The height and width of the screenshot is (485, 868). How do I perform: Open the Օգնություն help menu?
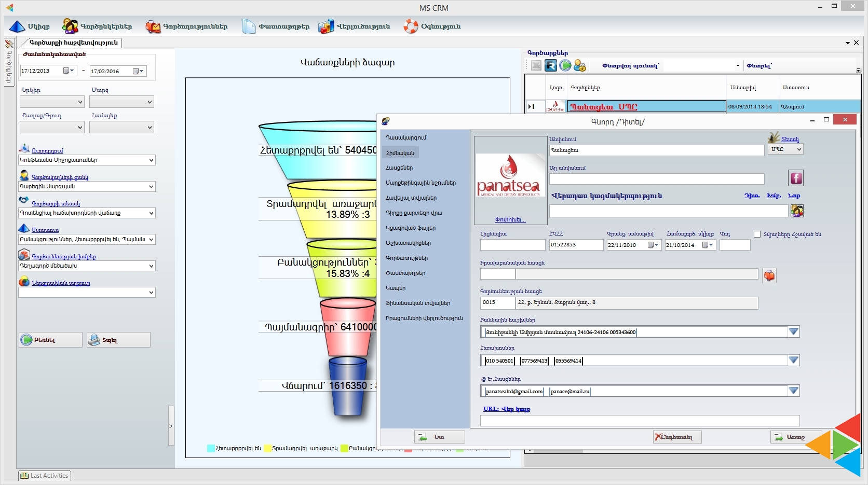[432, 26]
